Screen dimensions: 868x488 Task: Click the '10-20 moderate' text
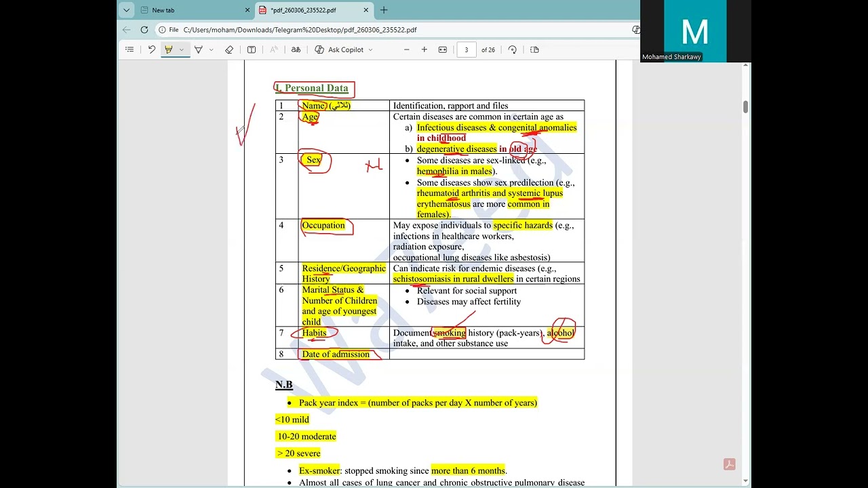[307, 436]
